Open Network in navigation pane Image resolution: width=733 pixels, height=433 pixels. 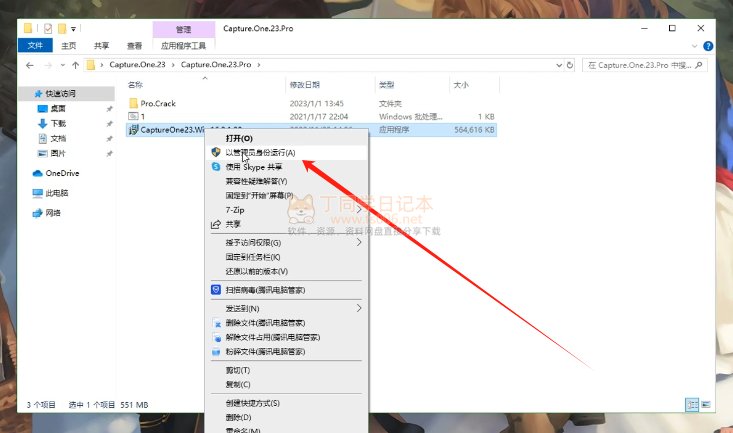click(46, 213)
